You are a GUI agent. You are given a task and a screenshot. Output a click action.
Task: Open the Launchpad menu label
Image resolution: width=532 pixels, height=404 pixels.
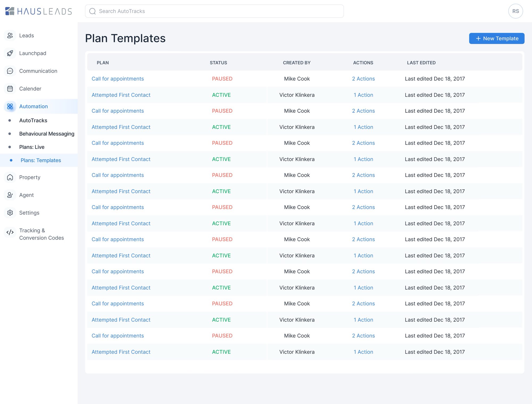[33, 53]
